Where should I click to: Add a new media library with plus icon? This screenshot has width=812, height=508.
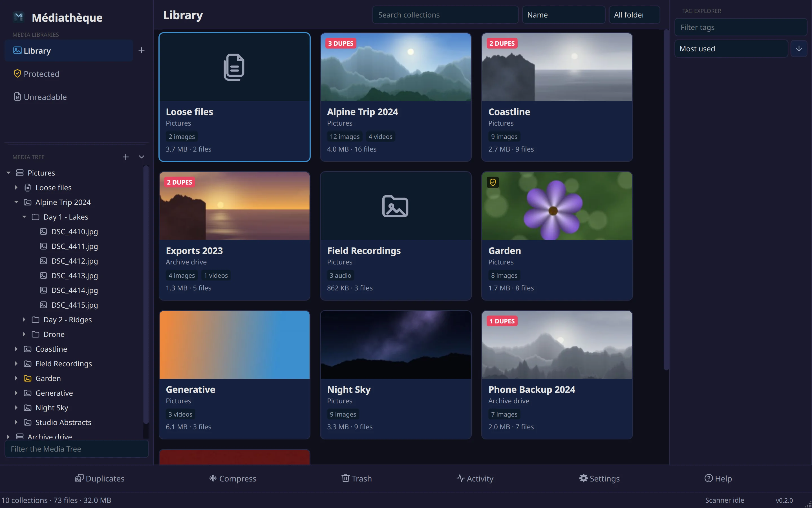(142, 51)
